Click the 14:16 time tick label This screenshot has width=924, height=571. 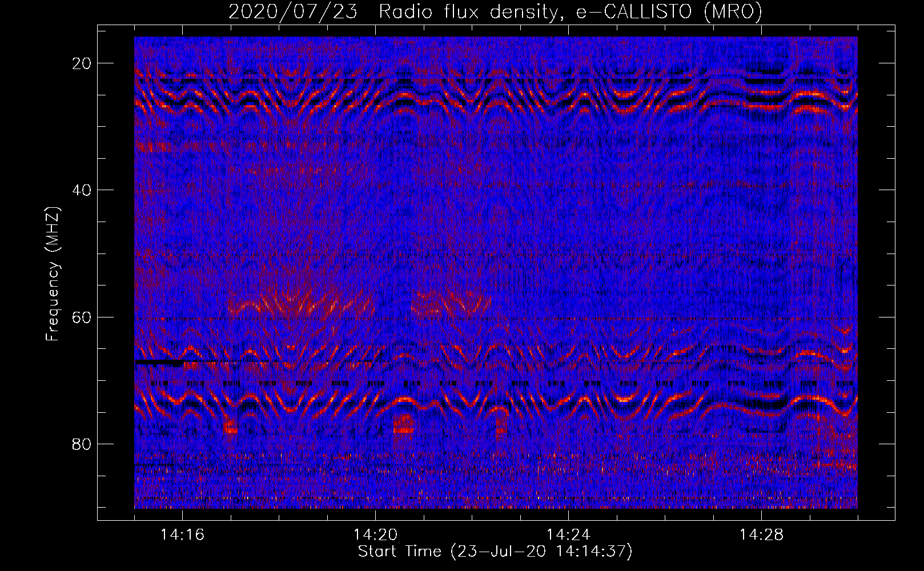coord(182,535)
